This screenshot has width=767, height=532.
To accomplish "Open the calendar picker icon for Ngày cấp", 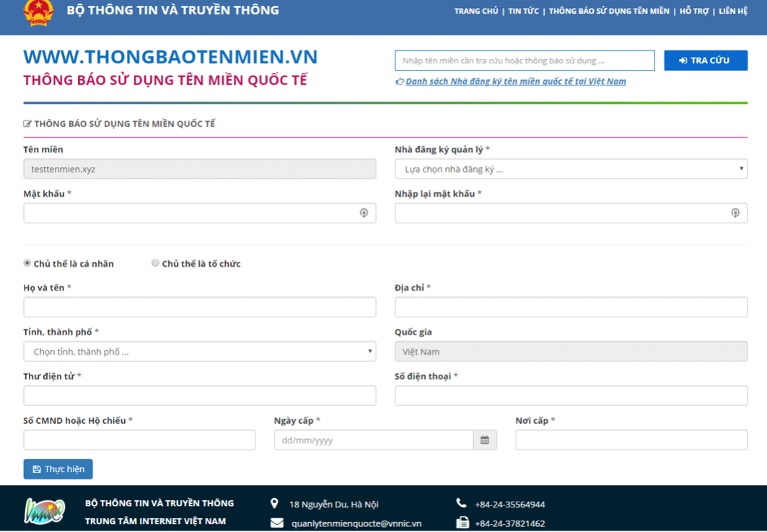I will 485,440.
